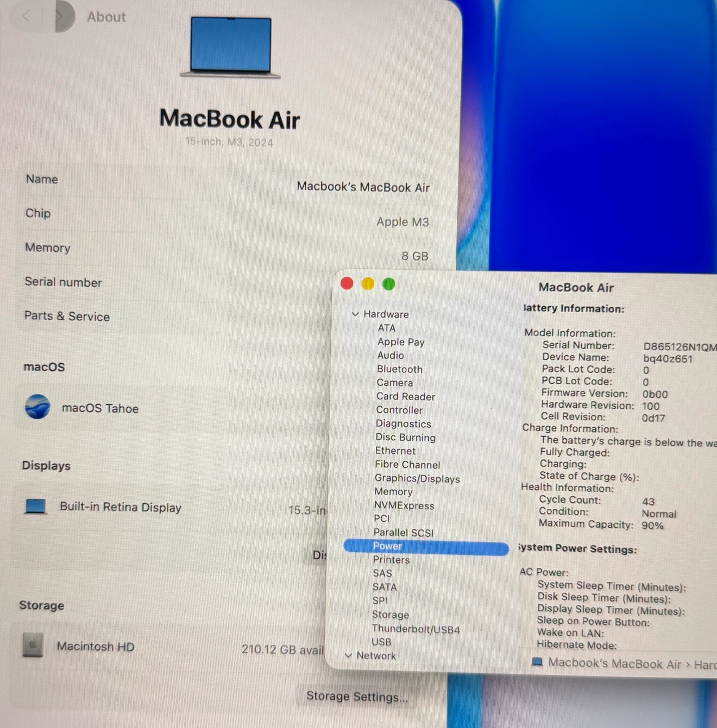Select NVMExpress in Hardware list
Screen dimensions: 717x728
[x=404, y=505]
